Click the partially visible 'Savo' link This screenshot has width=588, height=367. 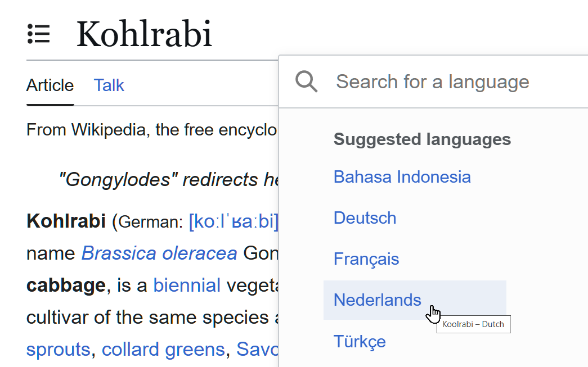click(x=257, y=350)
